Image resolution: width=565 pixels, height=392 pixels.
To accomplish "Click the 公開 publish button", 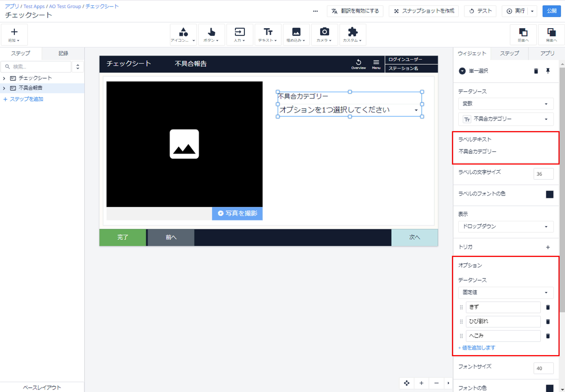I will click(x=552, y=11).
